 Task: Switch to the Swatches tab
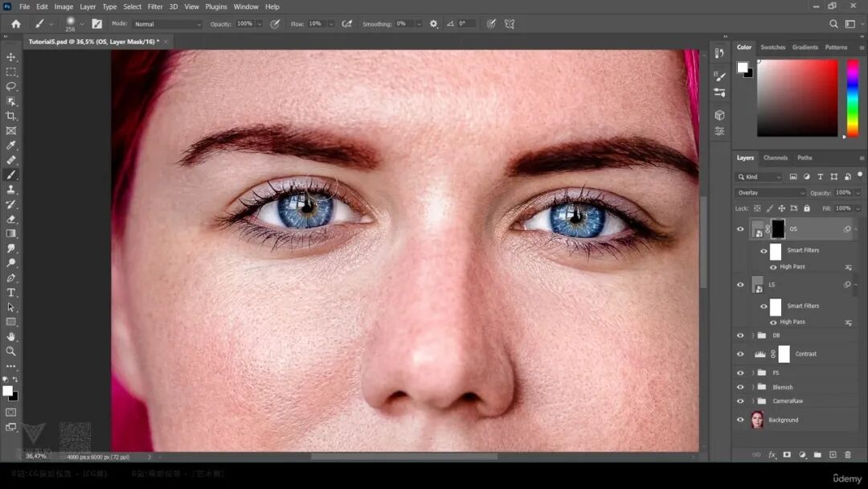point(773,47)
